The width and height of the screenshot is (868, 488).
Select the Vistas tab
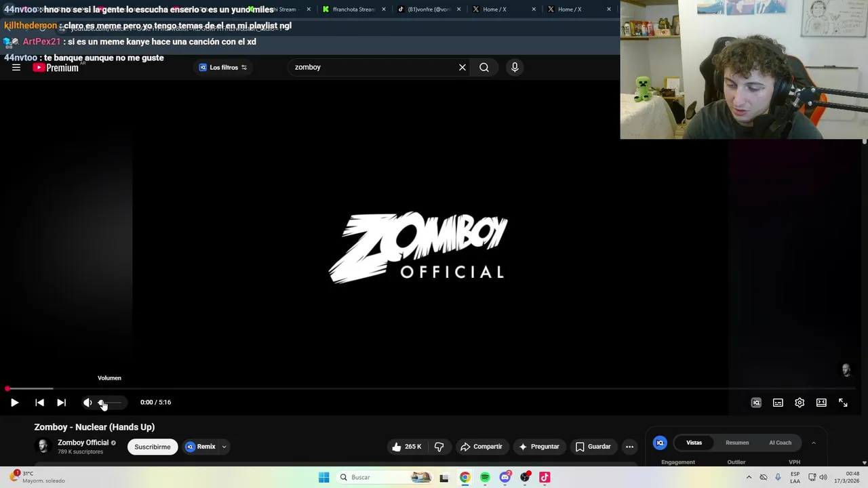[x=694, y=443]
